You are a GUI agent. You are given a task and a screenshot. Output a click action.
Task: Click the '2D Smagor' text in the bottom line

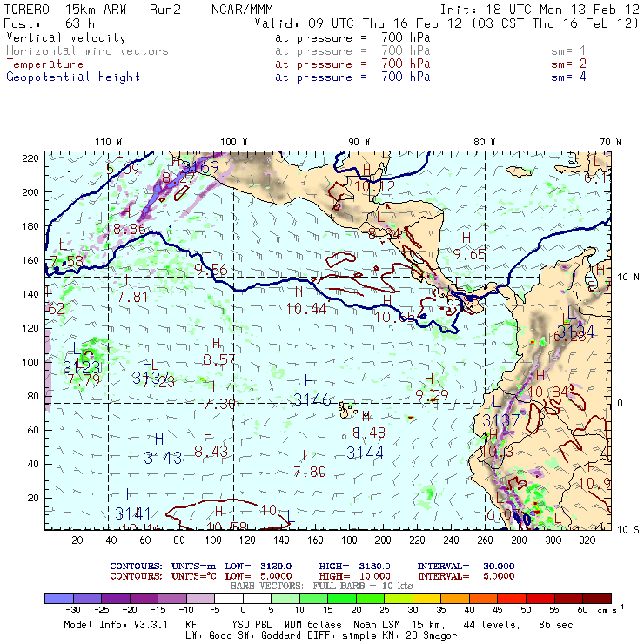coord(432,636)
